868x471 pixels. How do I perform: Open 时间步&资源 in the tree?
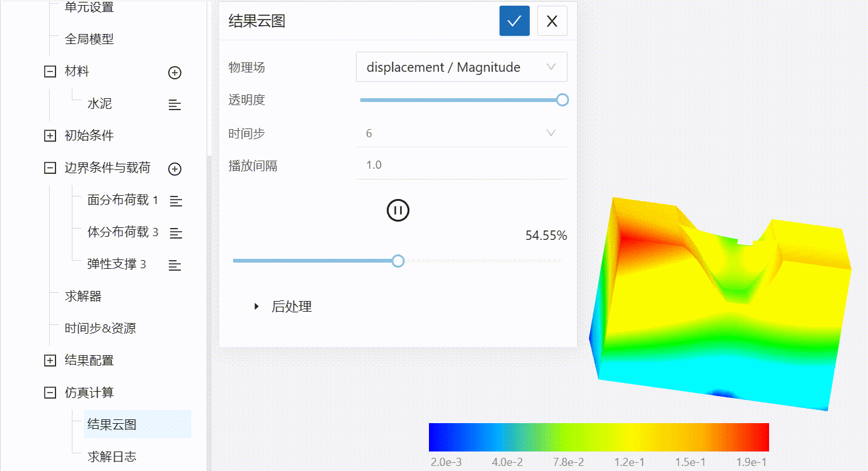100,329
